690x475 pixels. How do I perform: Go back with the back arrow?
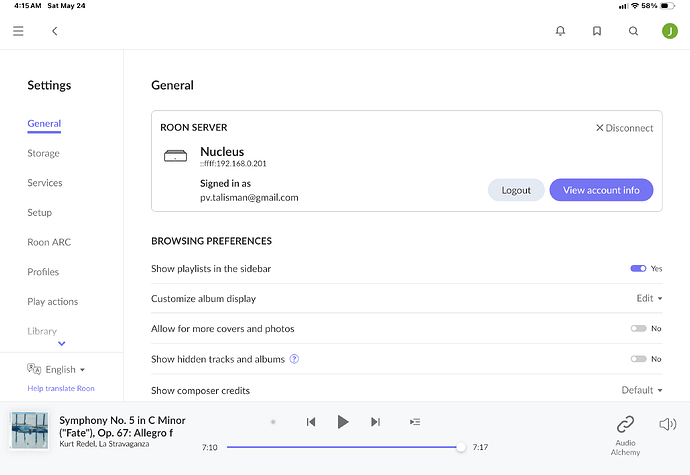[x=55, y=31]
